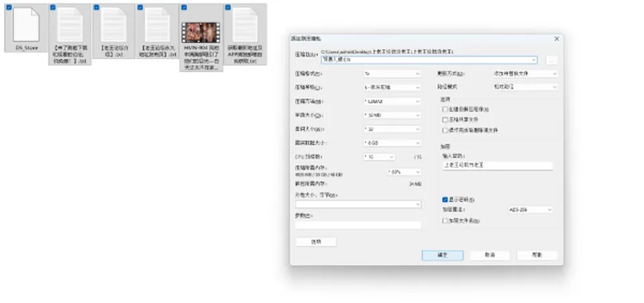The width and height of the screenshot is (644, 303).
Task: Expand the CPU threads count dropdown
Action: (379, 157)
